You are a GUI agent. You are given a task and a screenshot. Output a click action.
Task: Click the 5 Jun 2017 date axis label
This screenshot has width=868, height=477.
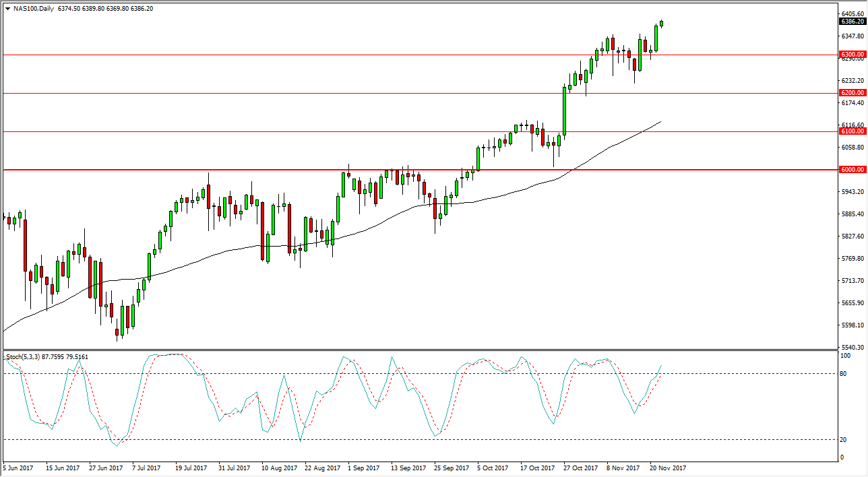point(18,467)
